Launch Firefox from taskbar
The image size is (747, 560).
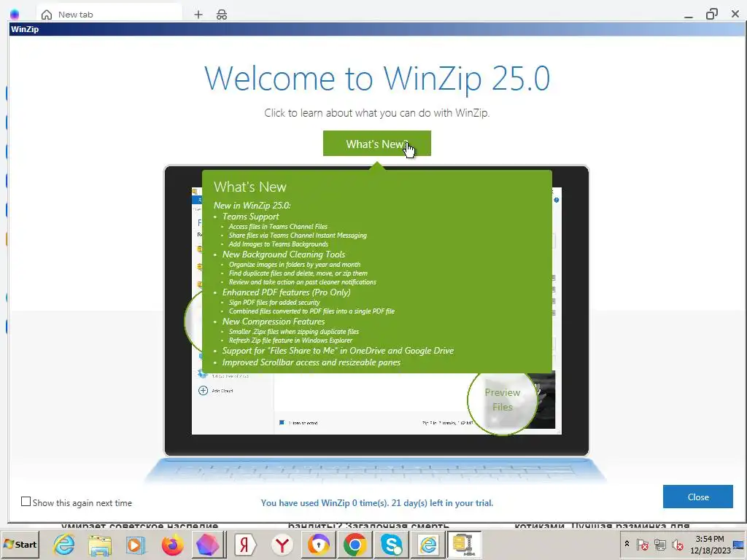172,544
